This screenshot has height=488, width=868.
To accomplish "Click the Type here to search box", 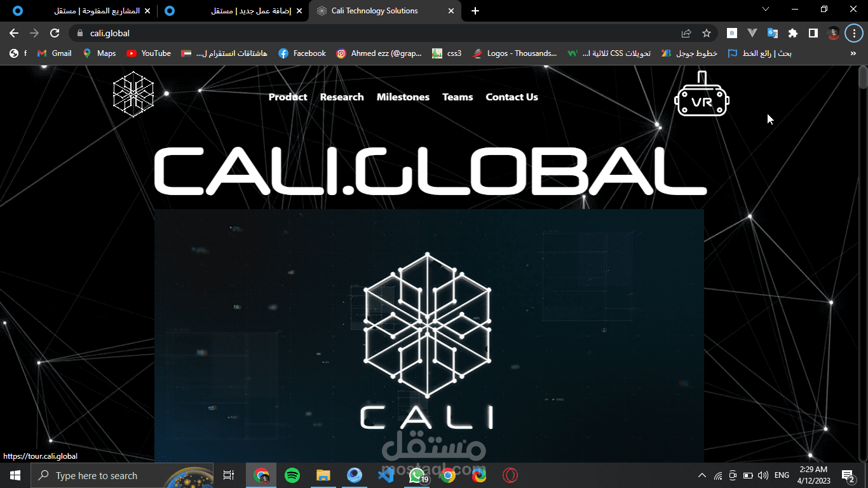I will pos(123,475).
